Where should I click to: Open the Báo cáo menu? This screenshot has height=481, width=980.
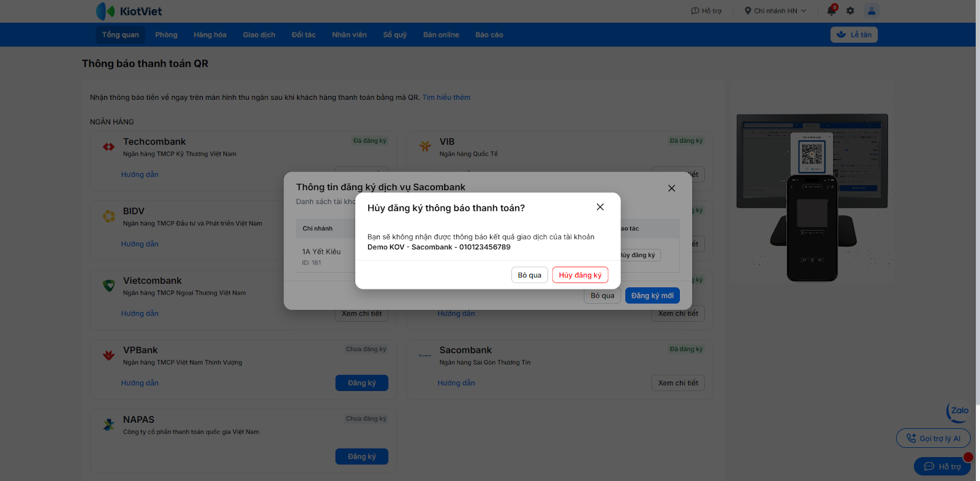point(489,35)
